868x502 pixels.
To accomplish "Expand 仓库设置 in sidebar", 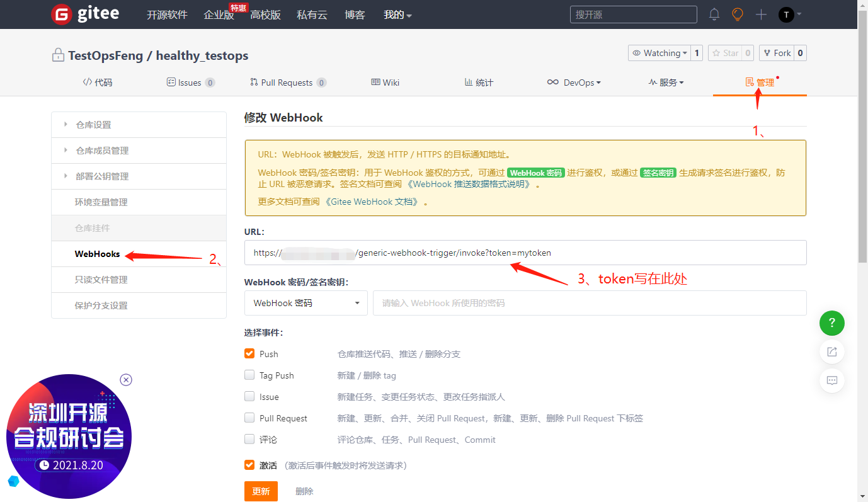I will click(x=139, y=125).
